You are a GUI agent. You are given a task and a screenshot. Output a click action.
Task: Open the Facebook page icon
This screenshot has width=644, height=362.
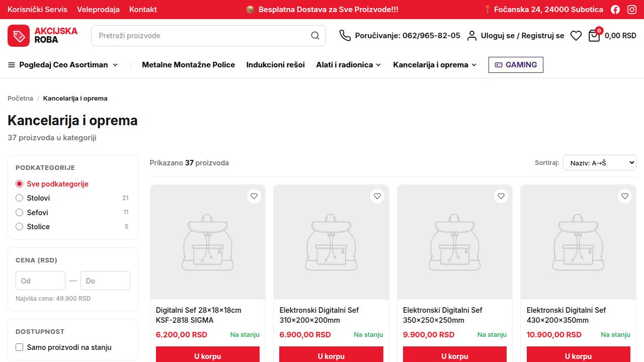pos(615,10)
